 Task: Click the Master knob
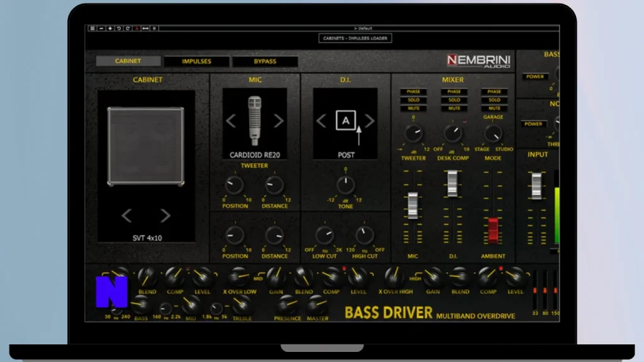(317, 304)
